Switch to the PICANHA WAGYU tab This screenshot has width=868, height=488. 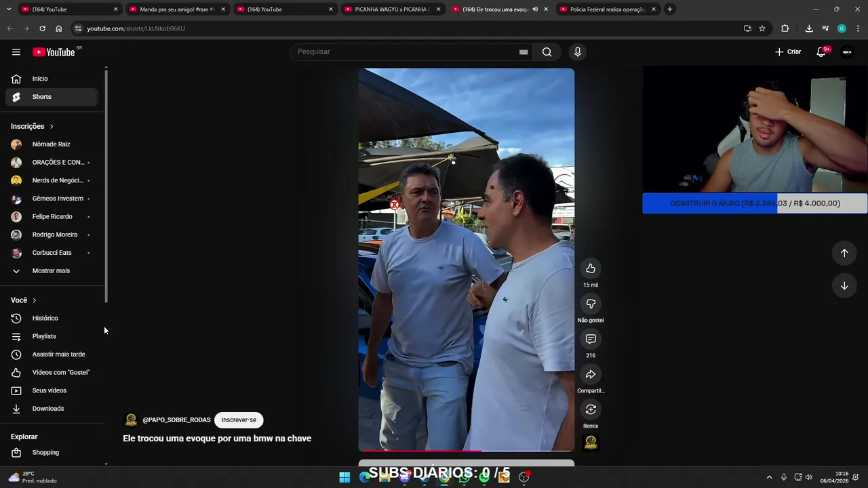(x=392, y=9)
